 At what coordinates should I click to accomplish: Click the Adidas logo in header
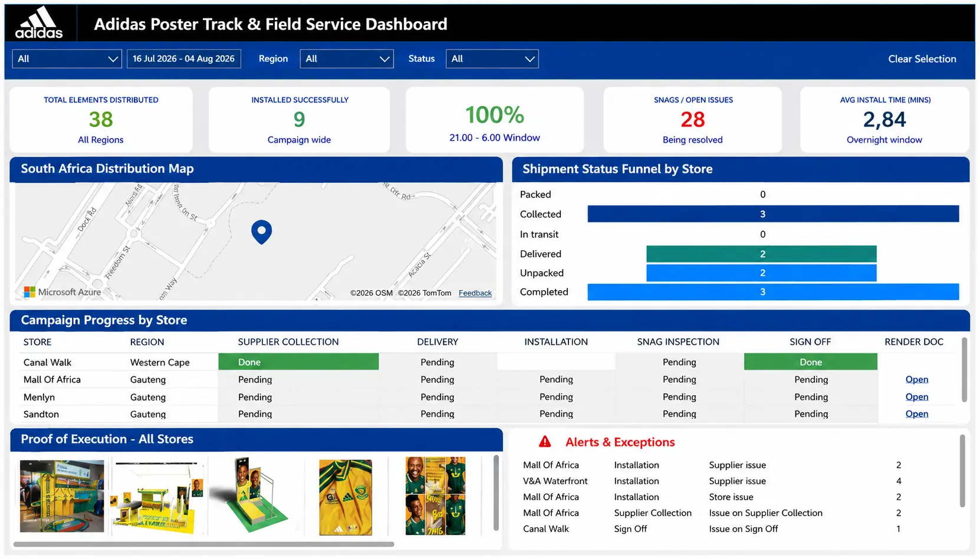tap(39, 23)
